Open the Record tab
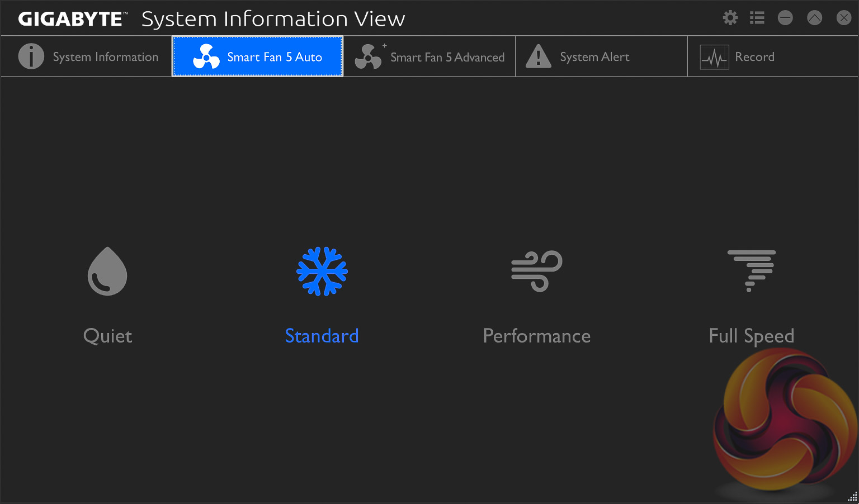This screenshot has height=504, width=859. coord(754,57)
